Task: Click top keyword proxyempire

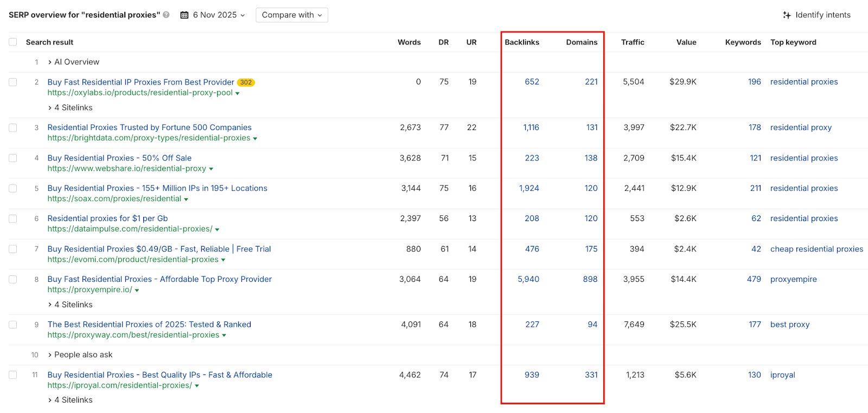Action: pos(794,279)
